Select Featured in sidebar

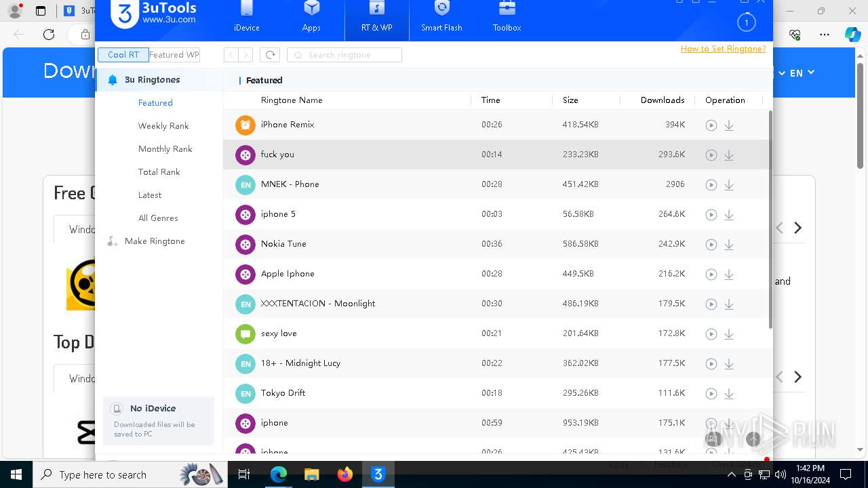point(155,103)
